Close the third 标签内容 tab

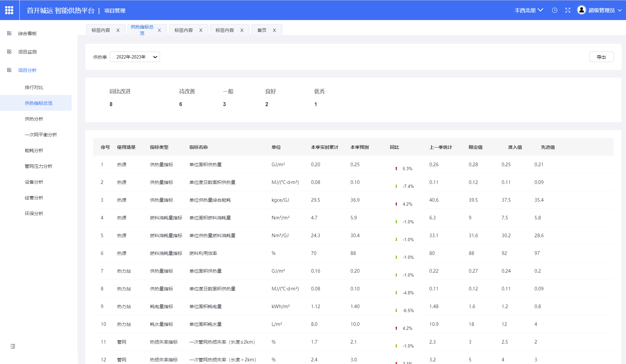(x=242, y=30)
